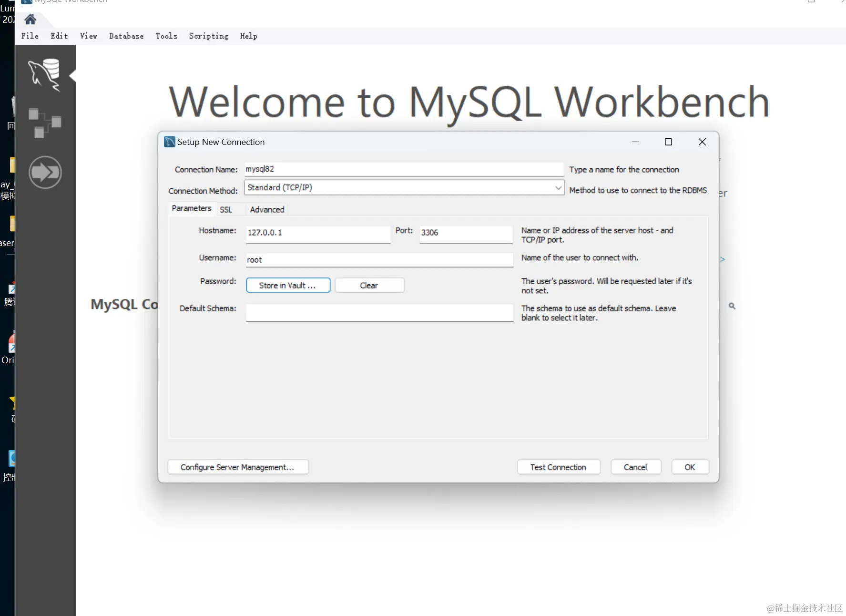Click the Setup New Connection dialog icon
Screen dimensions: 846x616
point(169,142)
